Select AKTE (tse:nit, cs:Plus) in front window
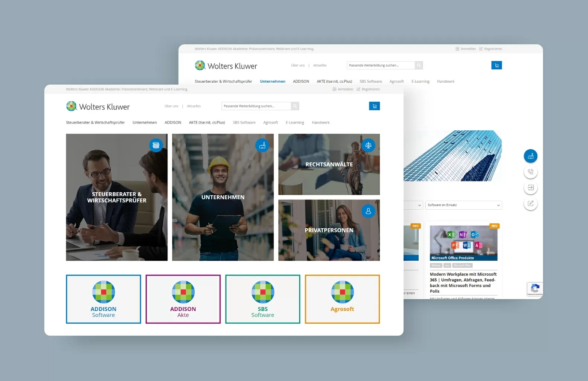The height and width of the screenshot is (381, 588). pyautogui.click(x=207, y=123)
